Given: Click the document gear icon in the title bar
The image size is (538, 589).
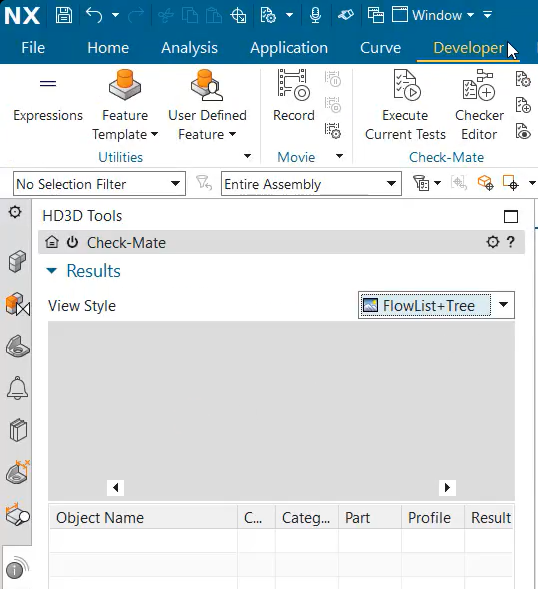Looking at the screenshot, I should 268,15.
